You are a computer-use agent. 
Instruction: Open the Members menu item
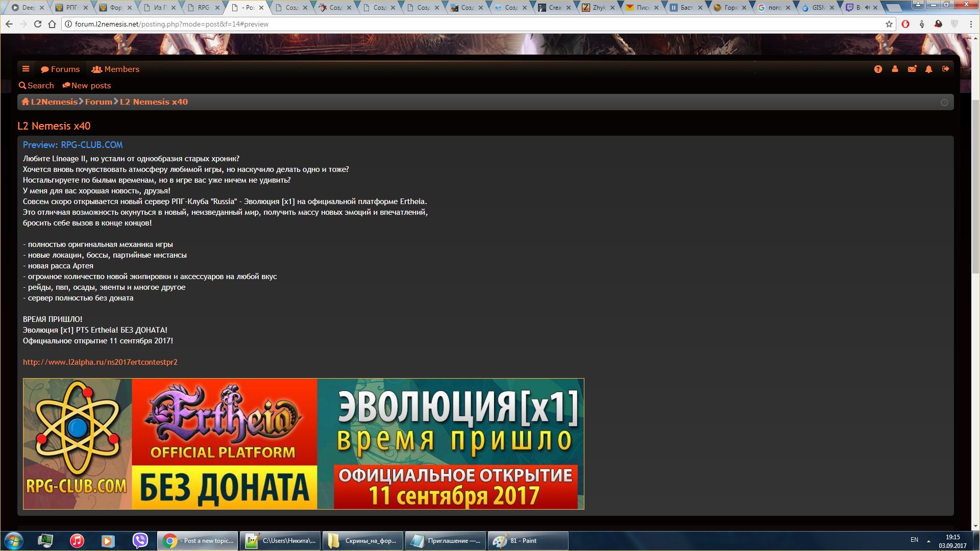115,69
